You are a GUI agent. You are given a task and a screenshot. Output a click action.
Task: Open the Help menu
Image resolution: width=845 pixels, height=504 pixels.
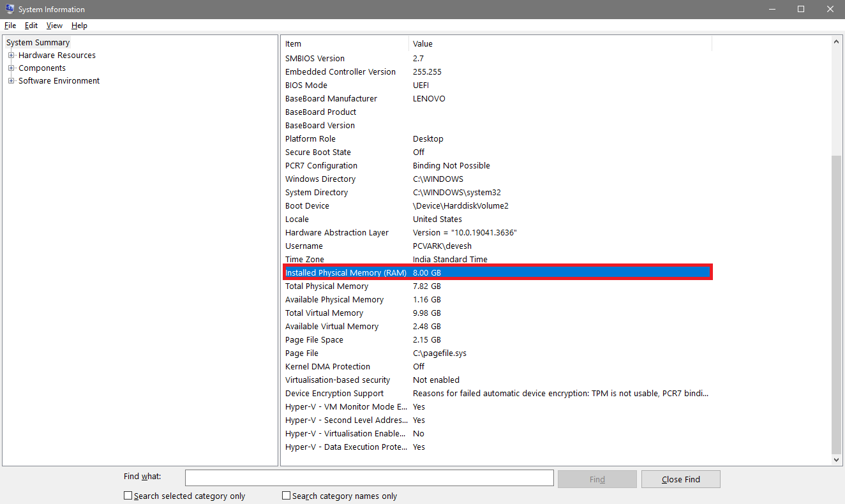tap(79, 26)
